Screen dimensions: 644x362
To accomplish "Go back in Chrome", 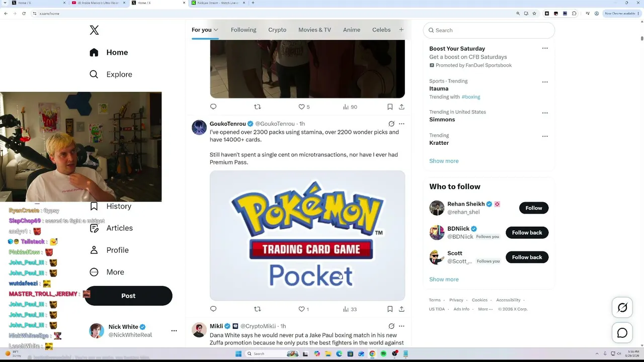I will [6, 14].
